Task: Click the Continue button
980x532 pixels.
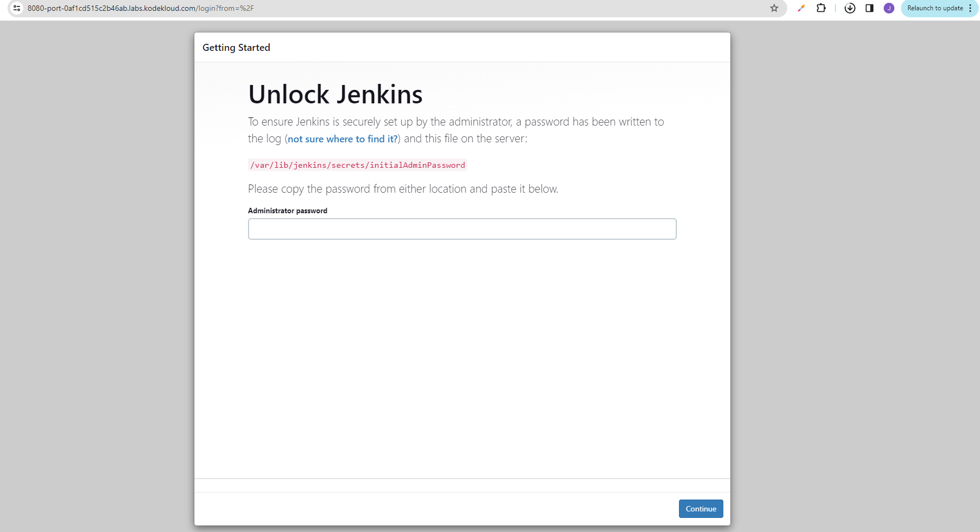Action: [701, 509]
